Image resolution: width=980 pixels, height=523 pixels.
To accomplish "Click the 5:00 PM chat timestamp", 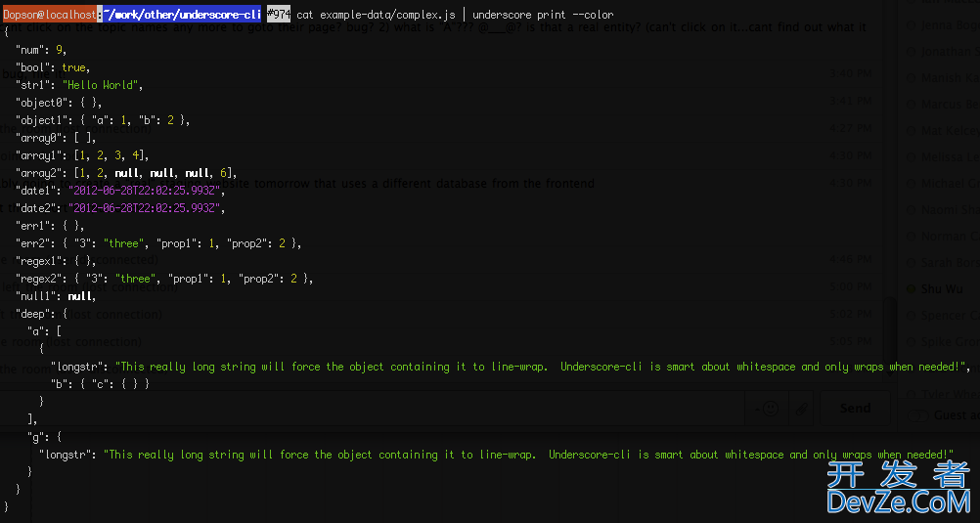I will coord(850,286).
